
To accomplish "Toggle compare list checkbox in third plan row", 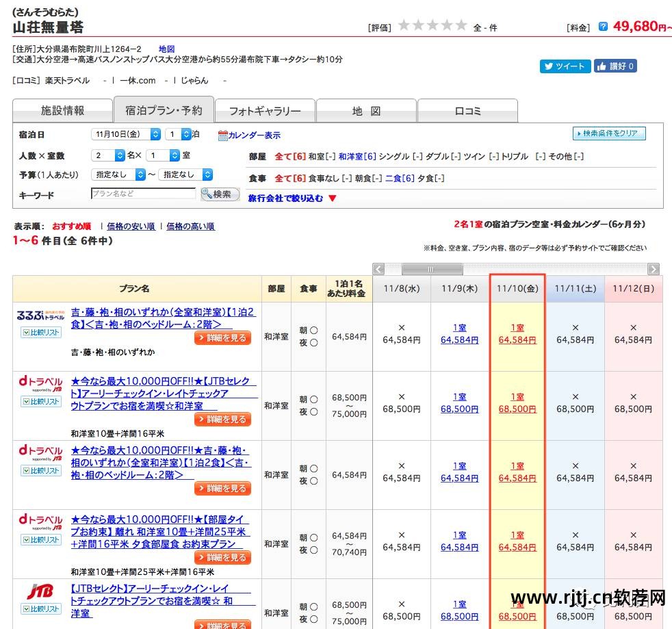I will pos(41,470).
